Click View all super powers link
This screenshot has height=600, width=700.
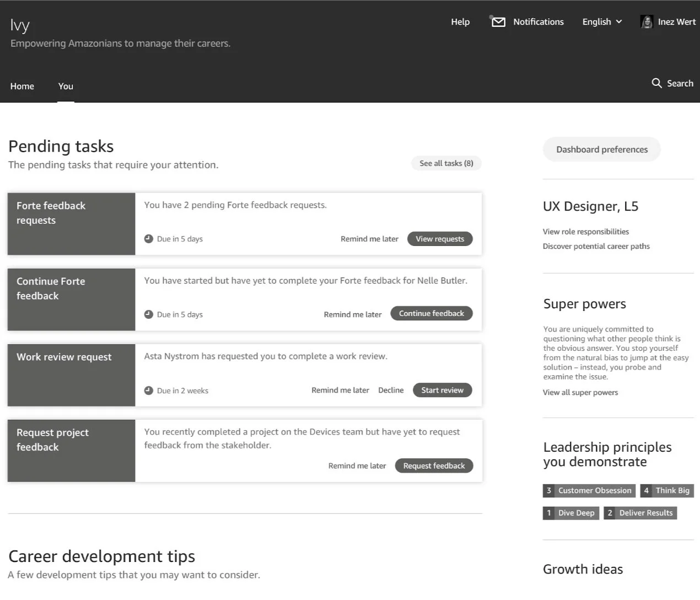tap(580, 393)
